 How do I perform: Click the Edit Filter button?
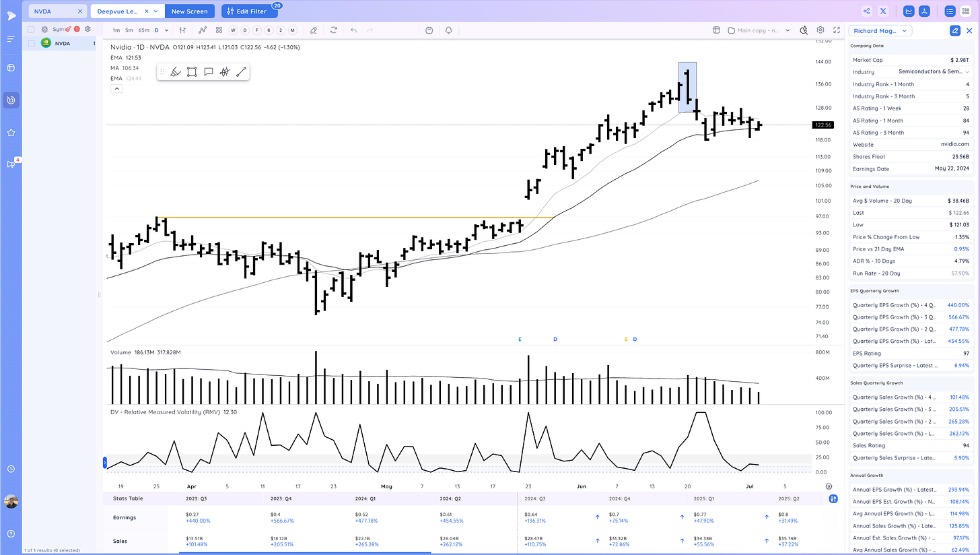tap(249, 11)
